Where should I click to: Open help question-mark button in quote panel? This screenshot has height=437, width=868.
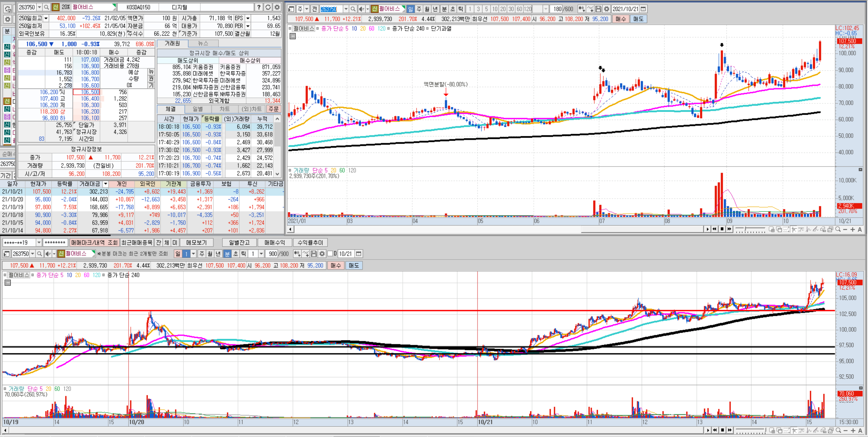point(259,7)
